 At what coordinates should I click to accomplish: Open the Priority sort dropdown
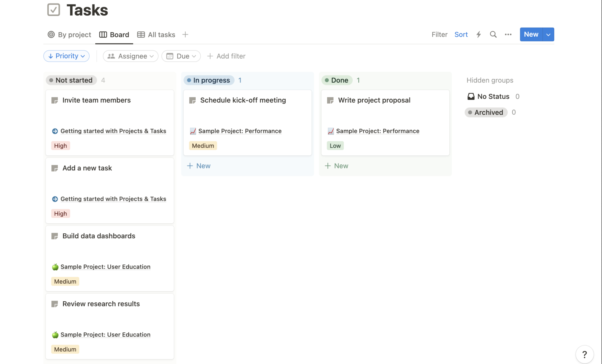(x=66, y=56)
